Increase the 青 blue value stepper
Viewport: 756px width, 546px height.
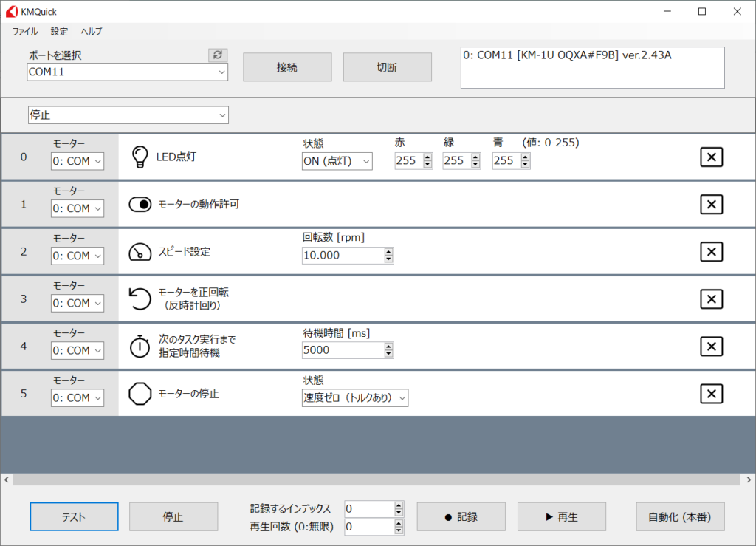tap(526, 157)
